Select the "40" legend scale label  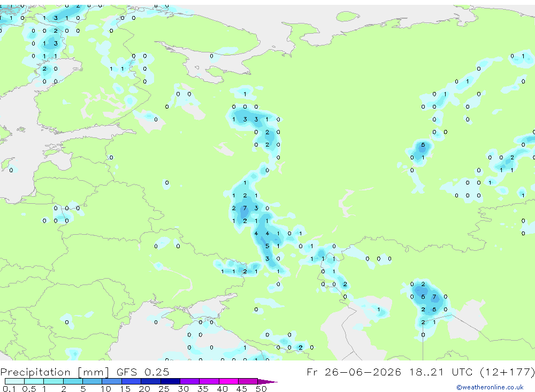click(x=222, y=389)
